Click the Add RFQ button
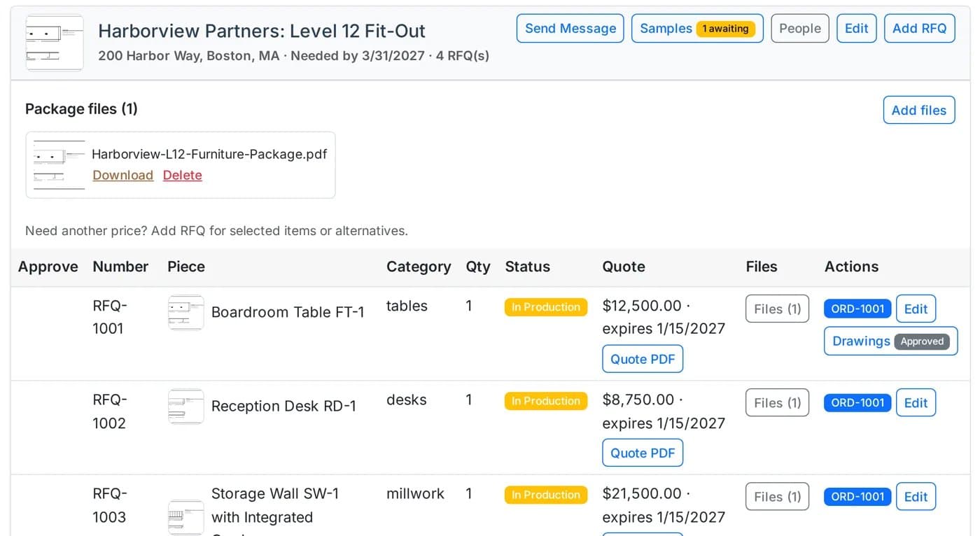 tap(919, 29)
